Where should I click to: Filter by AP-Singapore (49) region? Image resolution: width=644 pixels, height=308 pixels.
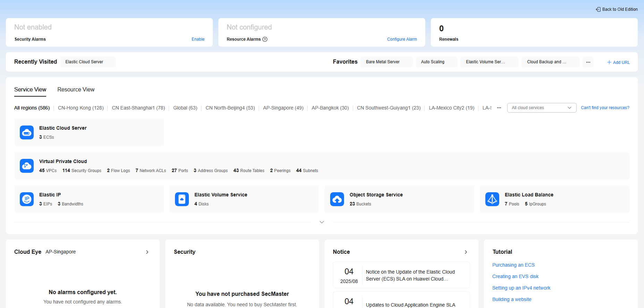pos(283,108)
